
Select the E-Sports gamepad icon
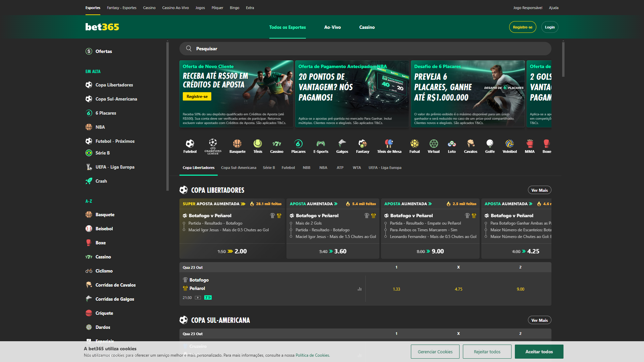[321, 146]
